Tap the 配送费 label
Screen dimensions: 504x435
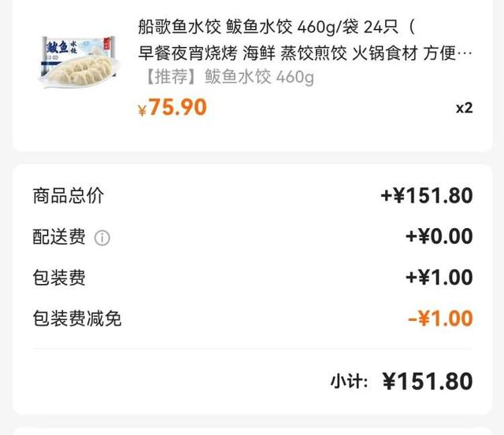coord(59,237)
